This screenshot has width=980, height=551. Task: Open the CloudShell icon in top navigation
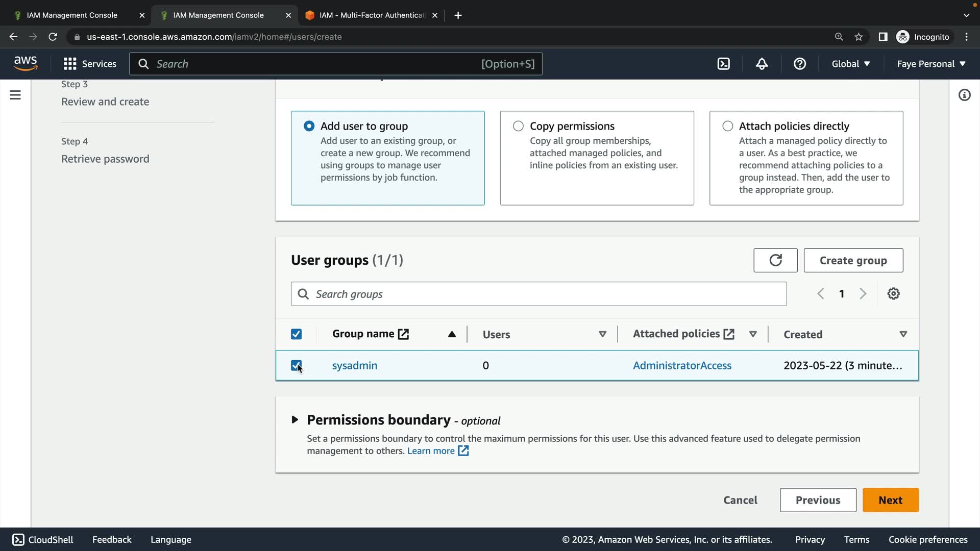pos(723,64)
